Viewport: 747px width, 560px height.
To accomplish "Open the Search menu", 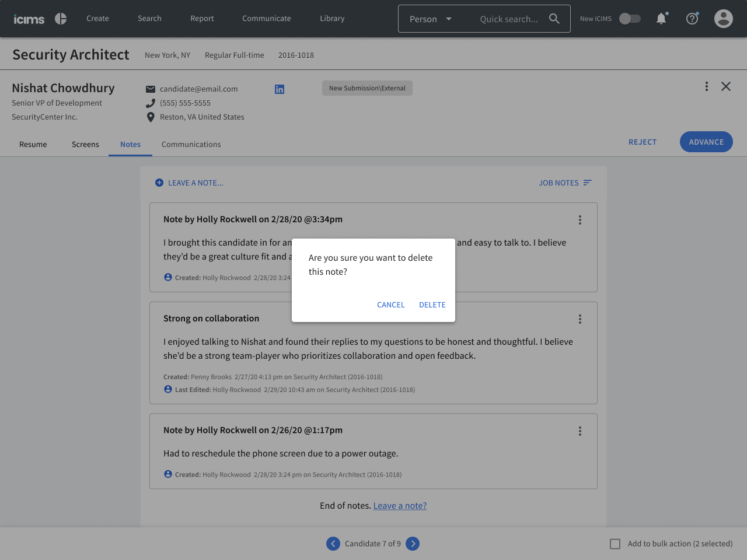I will click(x=149, y=19).
